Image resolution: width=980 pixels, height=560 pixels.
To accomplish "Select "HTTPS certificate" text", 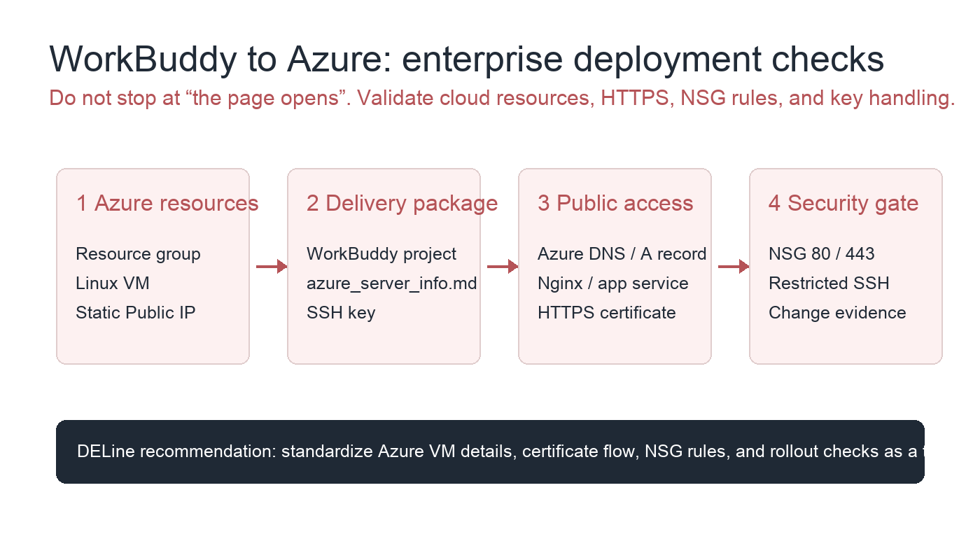I will pos(607,313).
